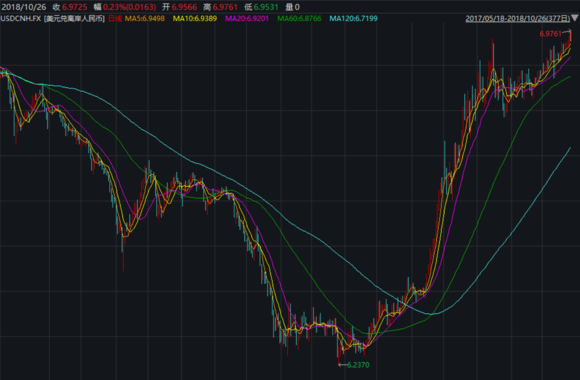580x380 pixels.
Task: Click the 2018/10/26 date in header
Action: 24,7
